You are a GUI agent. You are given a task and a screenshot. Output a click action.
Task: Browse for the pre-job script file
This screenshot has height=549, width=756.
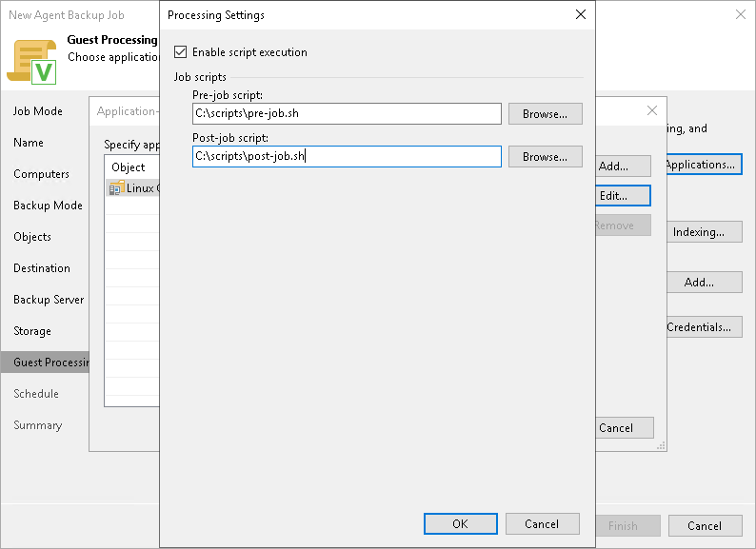(546, 114)
